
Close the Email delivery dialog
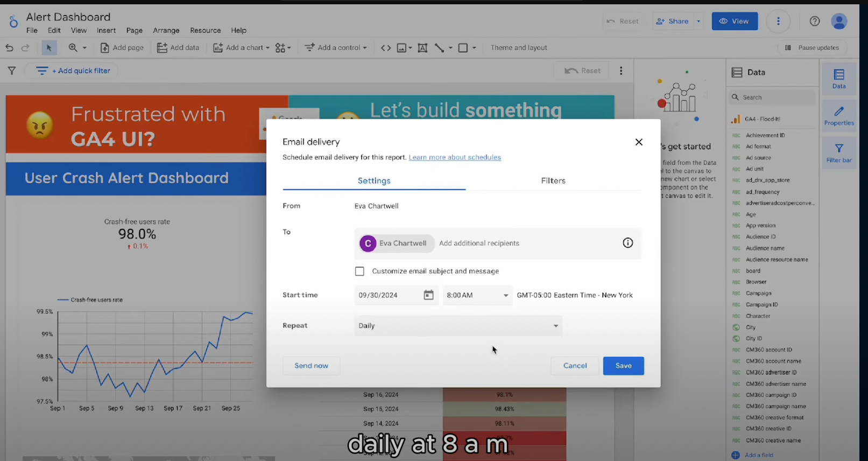639,142
